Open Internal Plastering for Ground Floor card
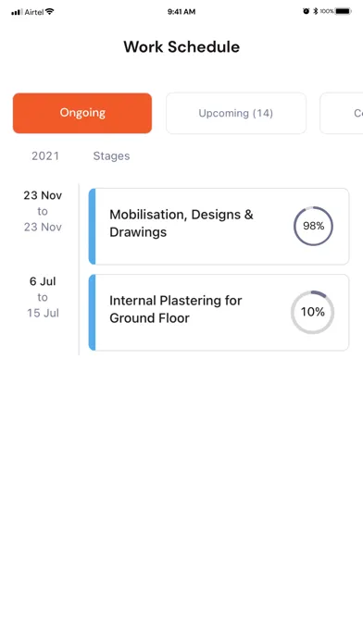This screenshot has width=363, height=644. (x=219, y=313)
